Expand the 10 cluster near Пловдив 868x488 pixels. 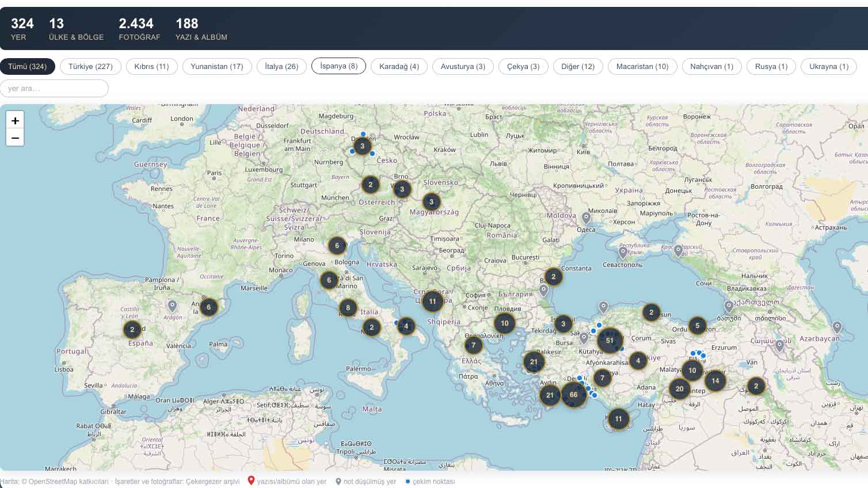504,323
